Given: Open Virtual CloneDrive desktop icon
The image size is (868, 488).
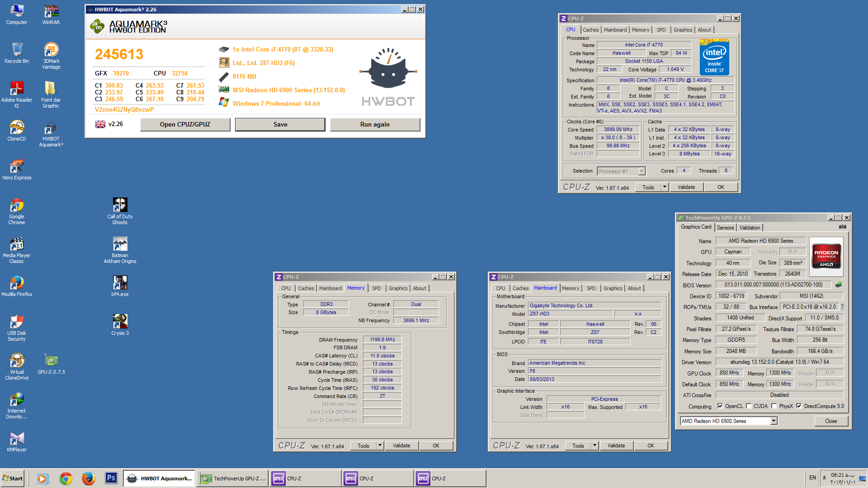Looking at the screenshot, I should pos(17,367).
